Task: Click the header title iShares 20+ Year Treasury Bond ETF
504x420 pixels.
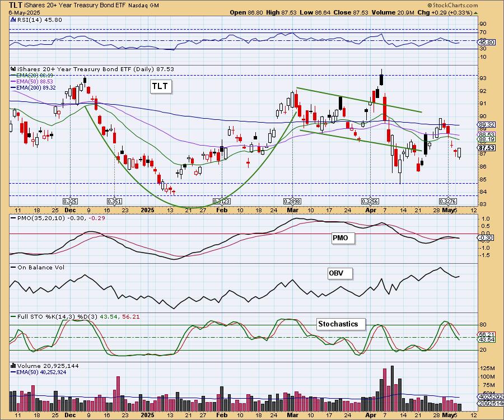Action: click(x=75, y=6)
